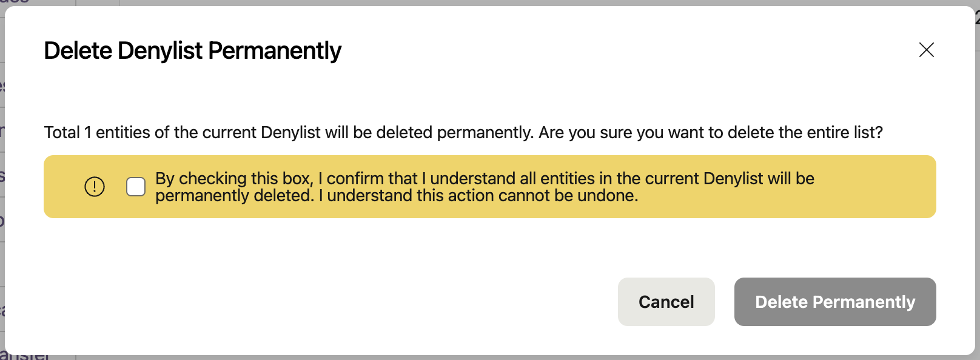Click empty dialog area left of Cancel button
Screen dimensions: 980x360
(327, 302)
